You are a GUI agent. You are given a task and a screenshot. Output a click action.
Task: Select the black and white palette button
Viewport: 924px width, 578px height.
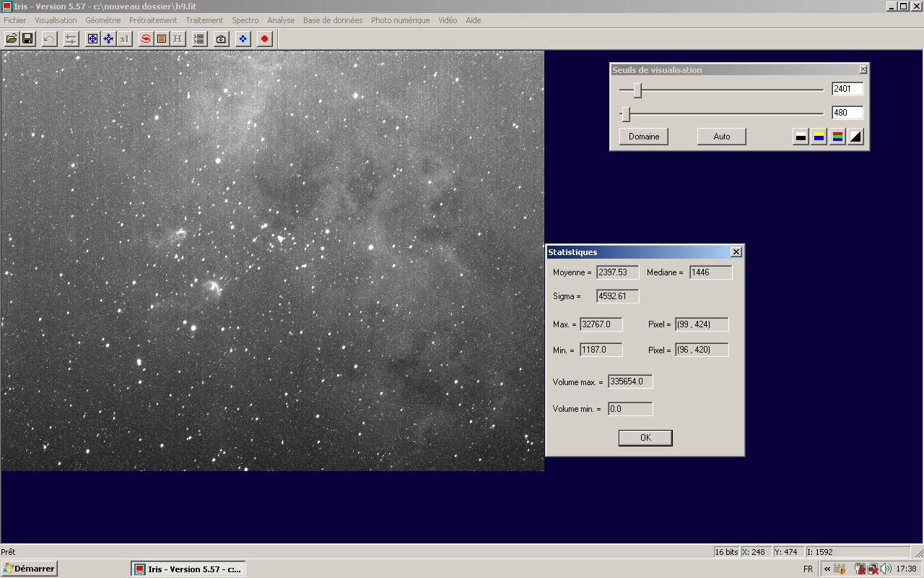(x=801, y=137)
